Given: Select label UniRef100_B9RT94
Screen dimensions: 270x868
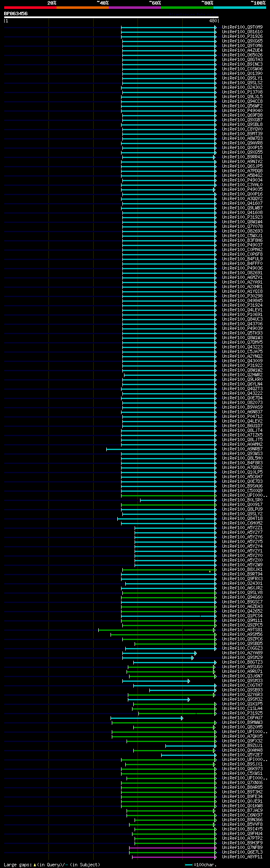Looking at the screenshot, I should (242, 574).
